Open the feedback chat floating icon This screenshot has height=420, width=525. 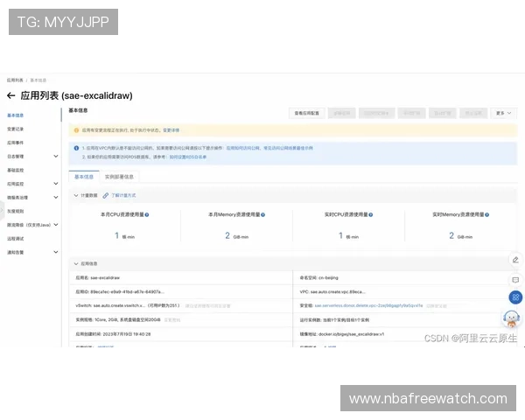coord(514,279)
